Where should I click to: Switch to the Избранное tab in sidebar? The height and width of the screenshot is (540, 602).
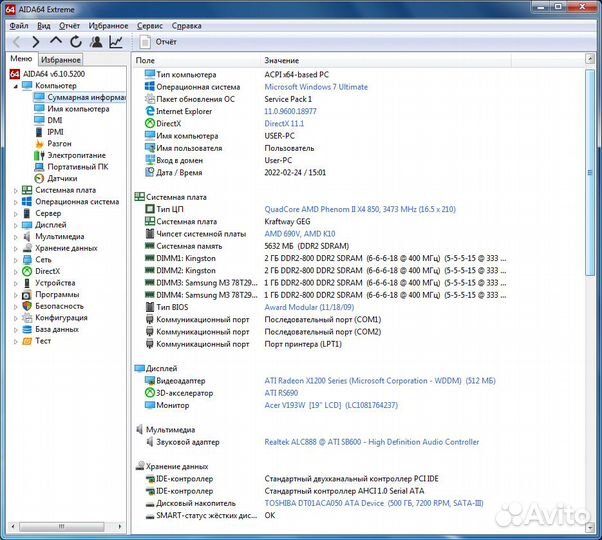61,60
